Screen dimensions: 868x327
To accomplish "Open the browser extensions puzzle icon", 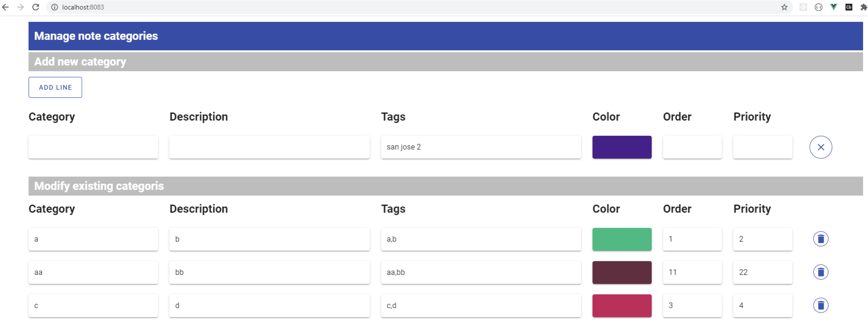I will pos(863,7).
